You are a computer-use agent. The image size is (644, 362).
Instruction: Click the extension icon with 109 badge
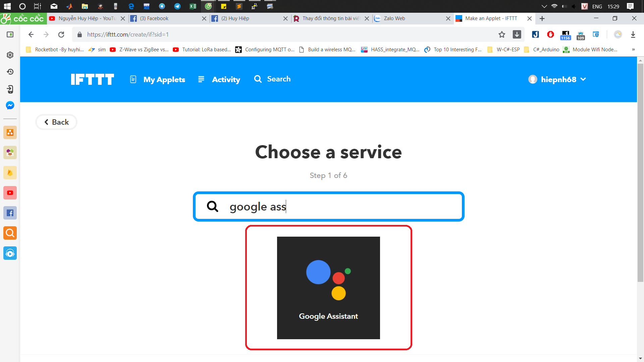point(581,35)
